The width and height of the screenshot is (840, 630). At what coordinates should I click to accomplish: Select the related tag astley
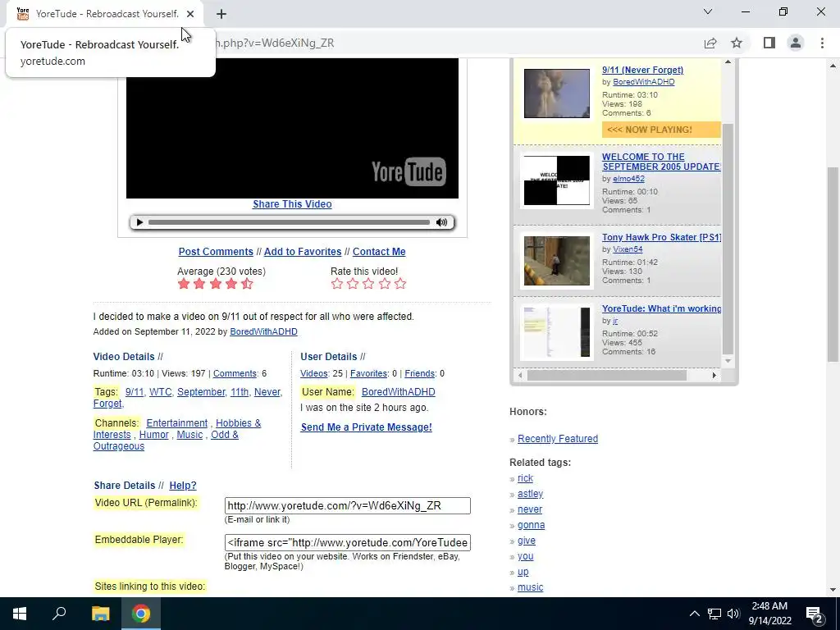coord(531,494)
